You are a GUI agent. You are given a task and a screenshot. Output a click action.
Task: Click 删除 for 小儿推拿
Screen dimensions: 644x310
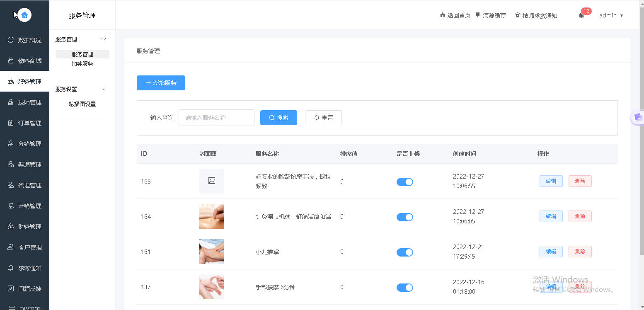click(580, 252)
